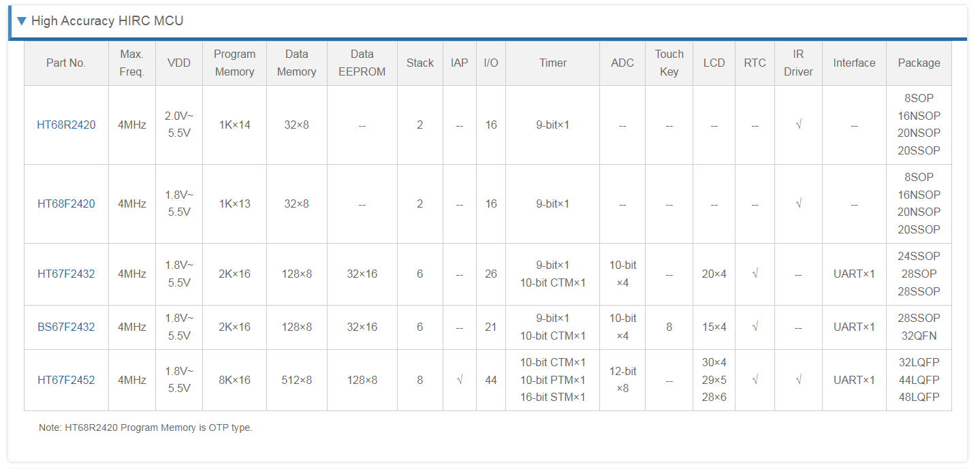Click the High Accuracy HIRC MCU title
The width and height of the screenshot is (980, 469).
(x=107, y=21)
